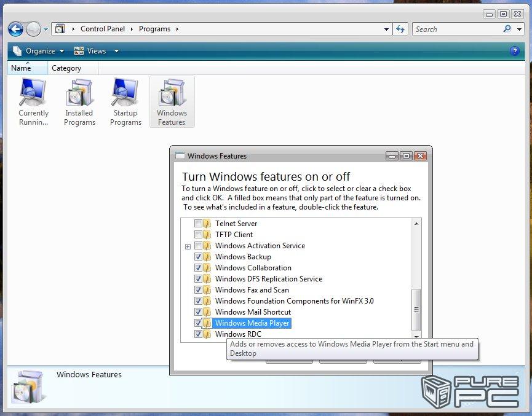Click the Windows Features dialog title icon
This screenshot has width=532, height=416.
[x=180, y=156]
